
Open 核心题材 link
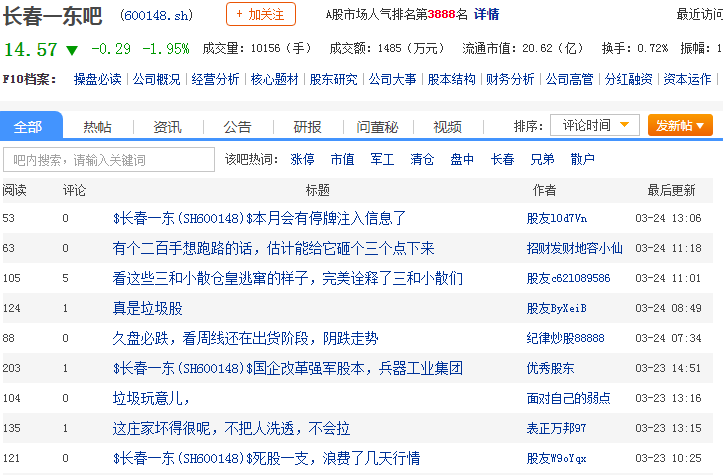[x=274, y=79]
